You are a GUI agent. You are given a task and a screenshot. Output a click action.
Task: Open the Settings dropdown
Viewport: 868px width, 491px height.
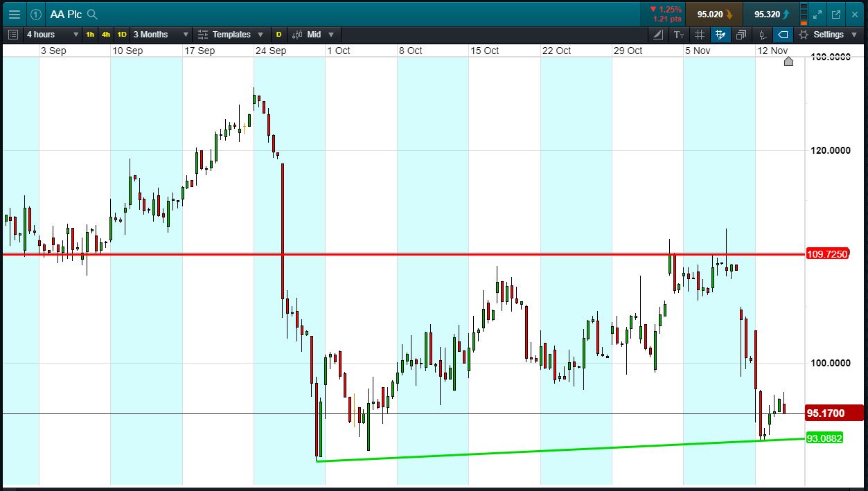pyautogui.click(x=829, y=35)
